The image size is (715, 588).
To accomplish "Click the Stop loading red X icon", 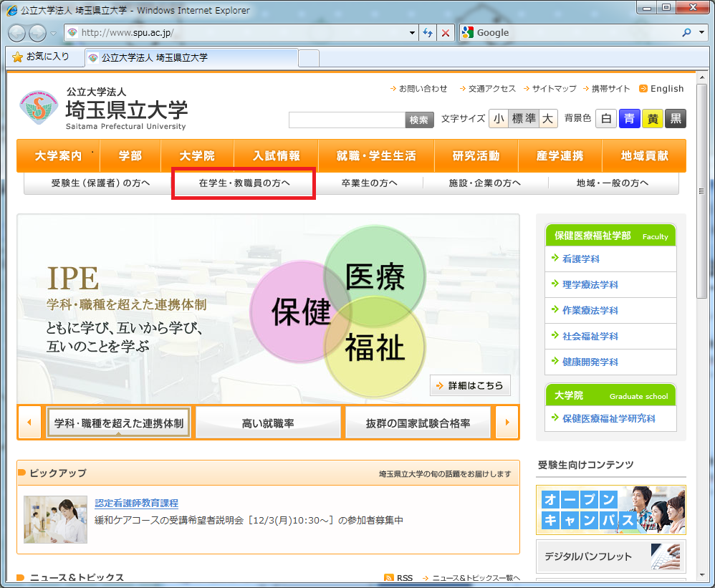I will 446,33.
